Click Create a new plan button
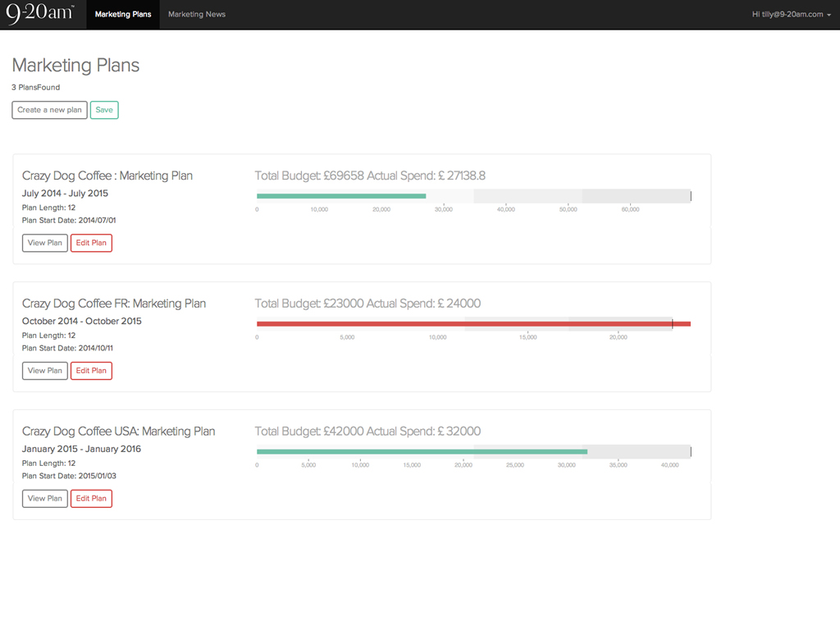This screenshot has height=630, width=840. pos(49,110)
